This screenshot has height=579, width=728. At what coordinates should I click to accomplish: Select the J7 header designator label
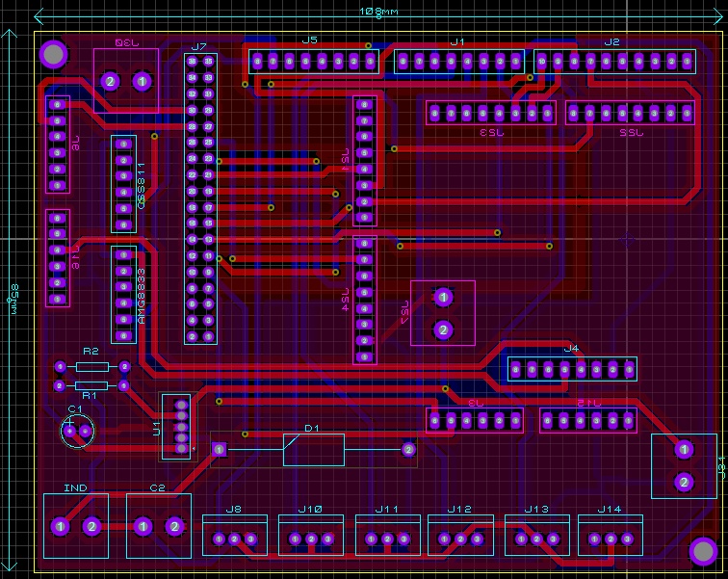coord(198,47)
